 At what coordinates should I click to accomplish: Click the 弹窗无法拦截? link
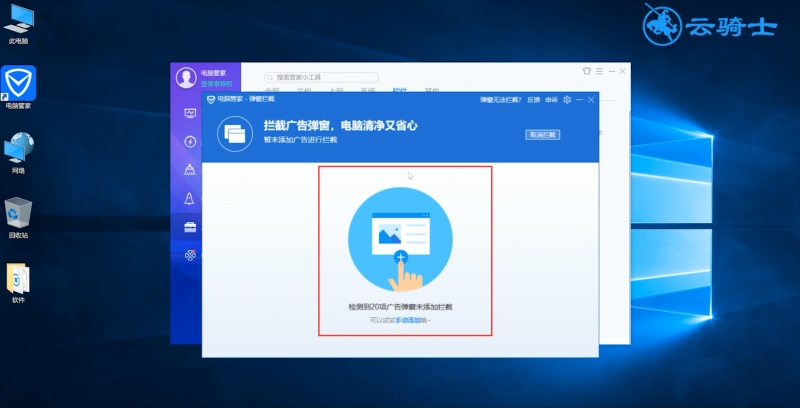pos(501,100)
